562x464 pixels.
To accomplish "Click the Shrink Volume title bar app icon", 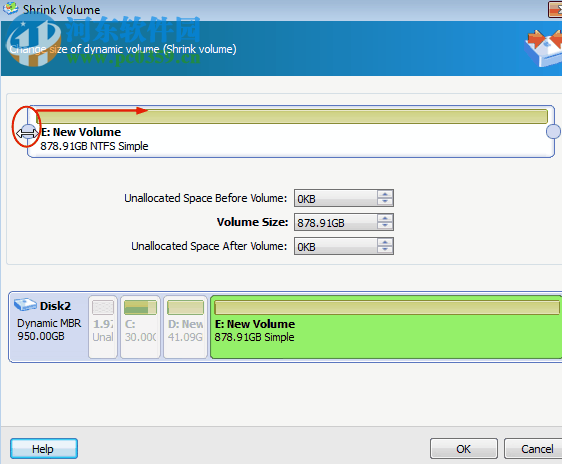I will point(10,9).
